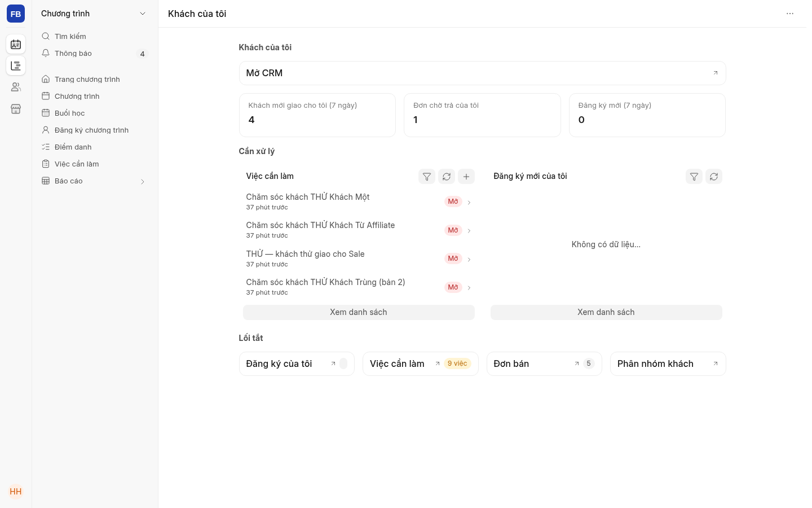This screenshot has width=812, height=508.
Task: Open the three-dot page menu
Action: point(790,14)
